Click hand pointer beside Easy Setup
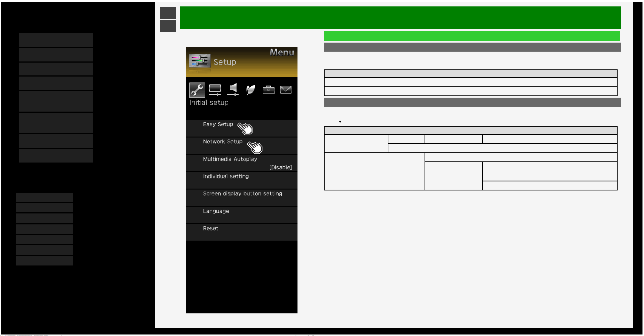The height and width of the screenshot is (336, 644). coord(245,129)
